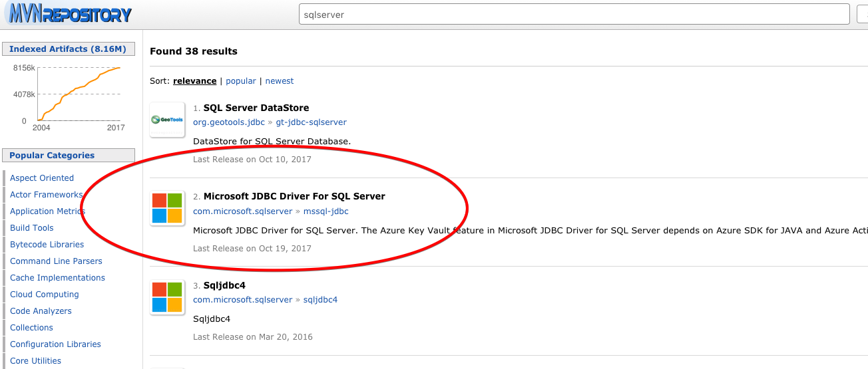Click Microsoft logo beside Sqljdbc4 result
Viewport: 868px width, 369px height.
point(167,297)
